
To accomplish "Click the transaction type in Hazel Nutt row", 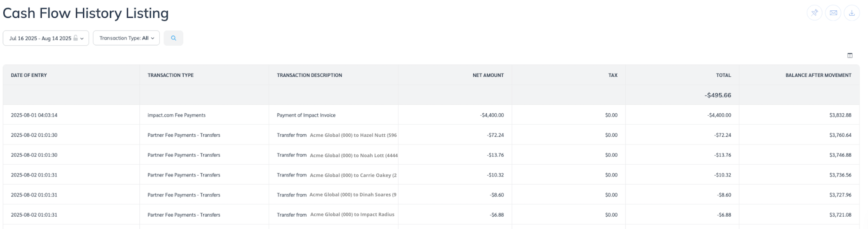I will (184, 135).
